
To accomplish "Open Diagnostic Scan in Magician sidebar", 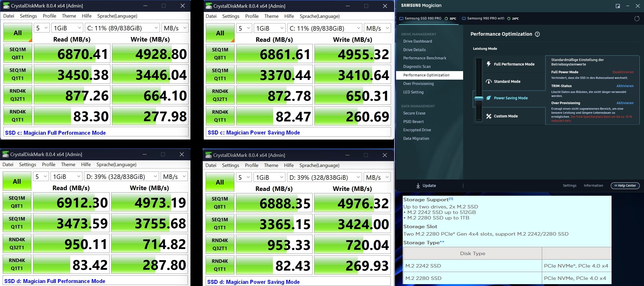I will 417,67.
